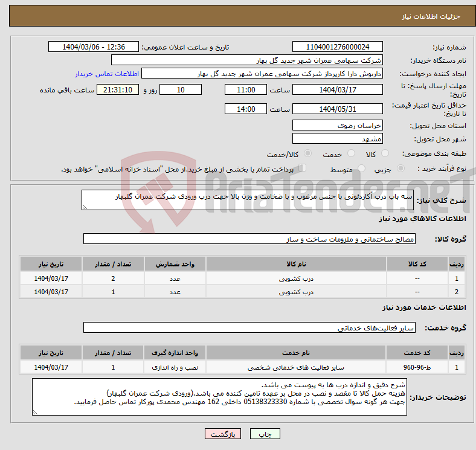Screen dimensions: 476x450
Task: Click the announcement date field 1404/03/06 - 12:36
Action: [94, 47]
